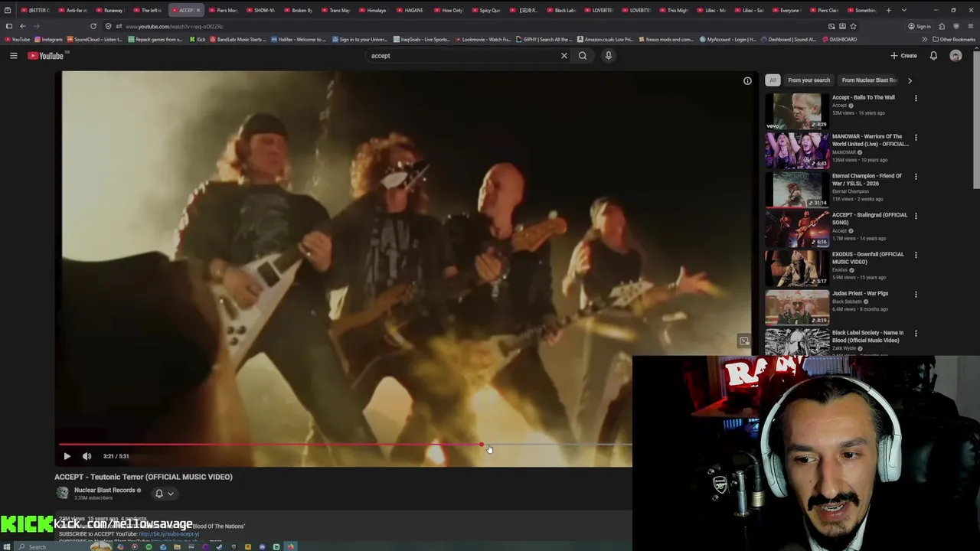Start voice search with the microphone icon
Screen dimensions: 980x551
(x=609, y=55)
